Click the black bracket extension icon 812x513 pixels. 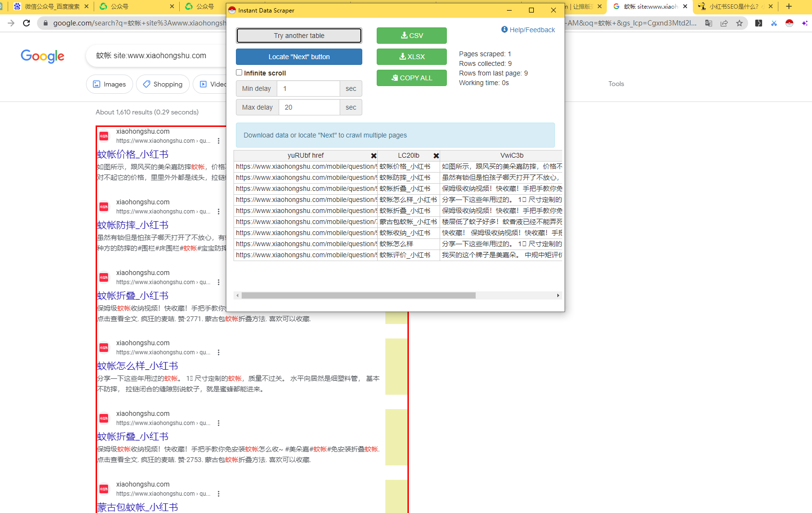click(759, 23)
